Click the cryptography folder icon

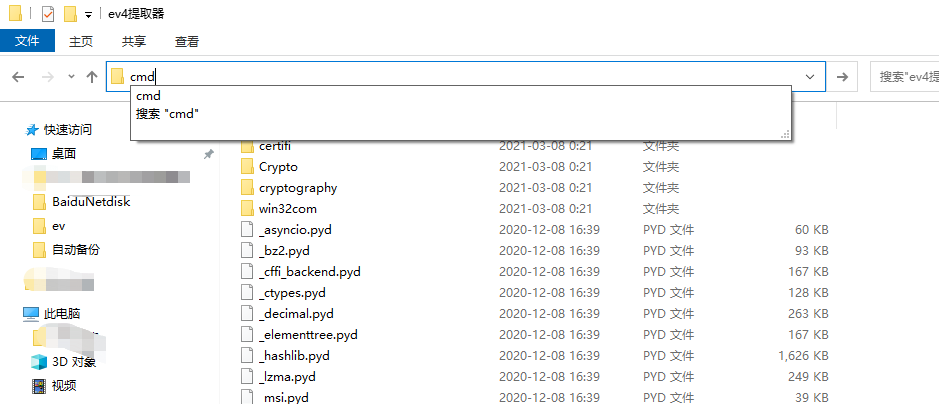click(247, 188)
